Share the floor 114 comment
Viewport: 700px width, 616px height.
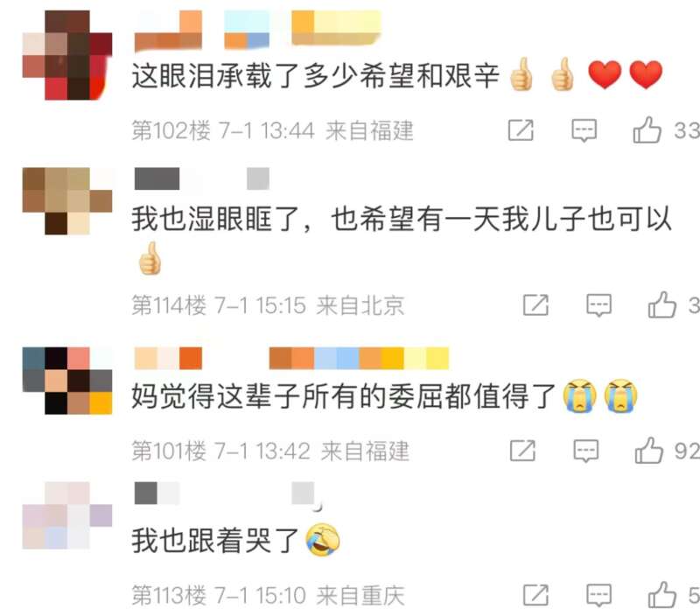(x=535, y=305)
